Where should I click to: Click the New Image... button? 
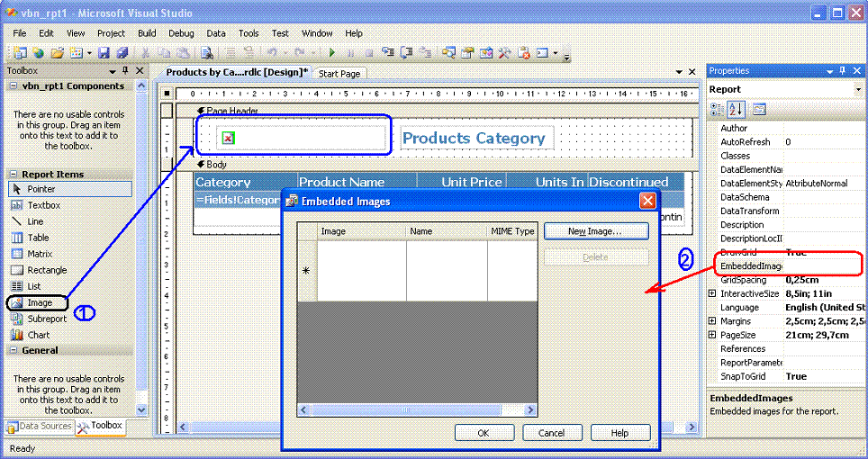pos(595,231)
